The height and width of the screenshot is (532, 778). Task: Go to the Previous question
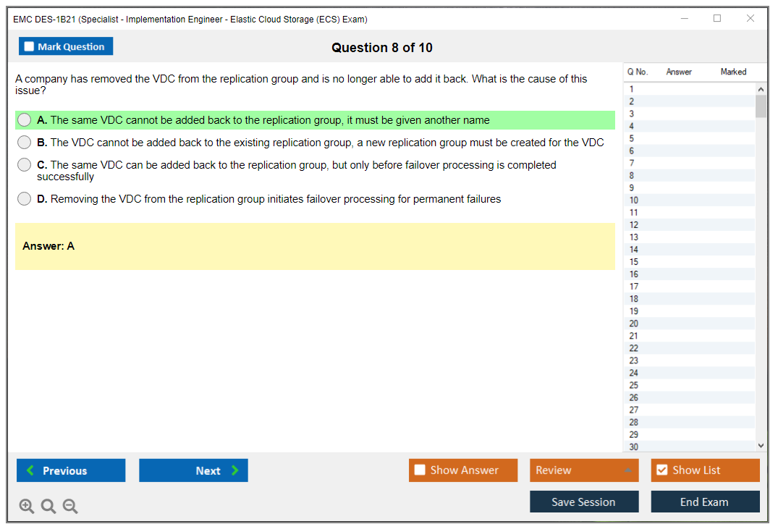coord(71,470)
